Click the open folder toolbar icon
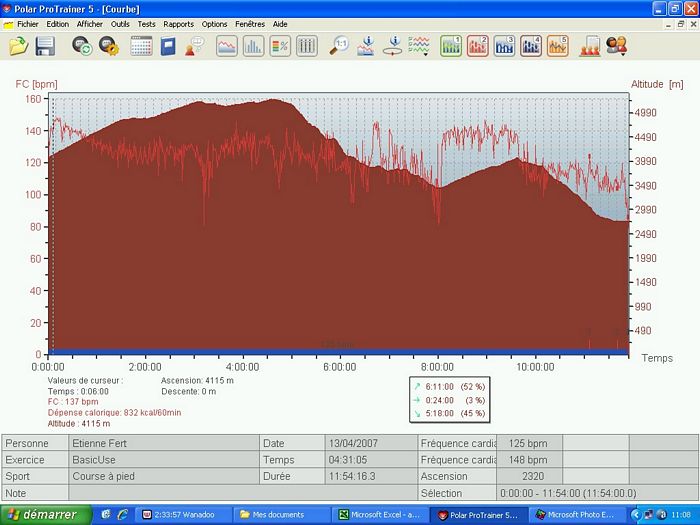Screen dimensions: 700x525 point(18,46)
